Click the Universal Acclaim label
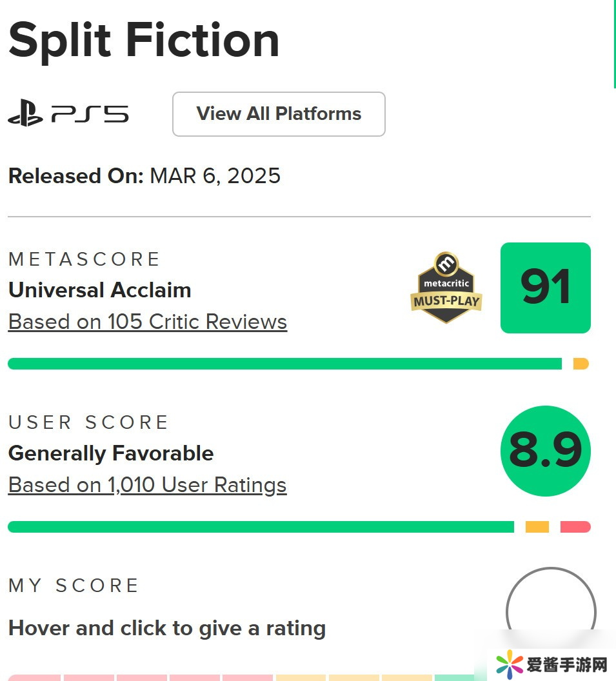This screenshot has height=681, width=616. click(x=99, y=290)
